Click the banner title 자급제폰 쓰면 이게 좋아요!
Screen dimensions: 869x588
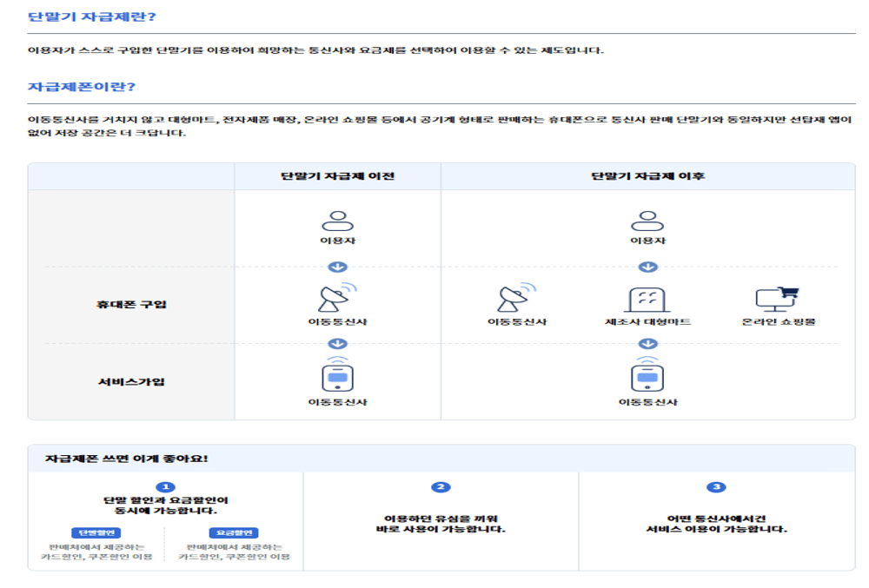pyautogui.click(x=126, y=459)
